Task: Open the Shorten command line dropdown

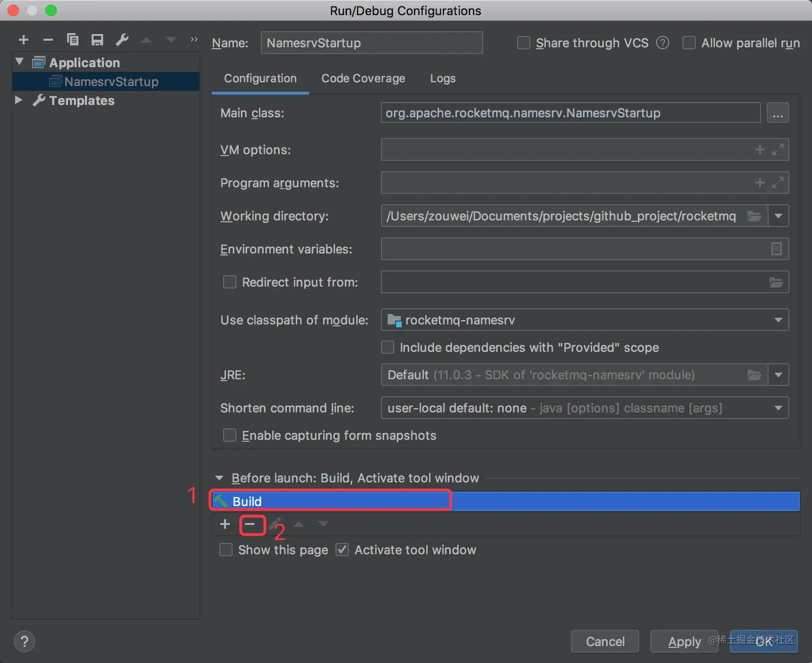Action: pos(778,408)
